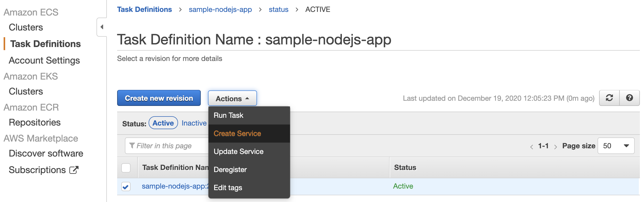
Task: Toggle the select-all header checkbox
Action: (126, 168)
